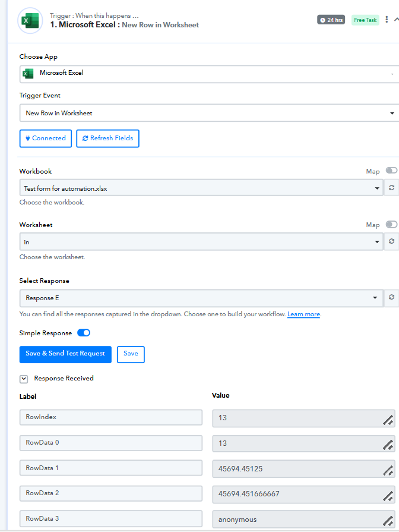Toggle the Simple Response switch

pos(84,333)
